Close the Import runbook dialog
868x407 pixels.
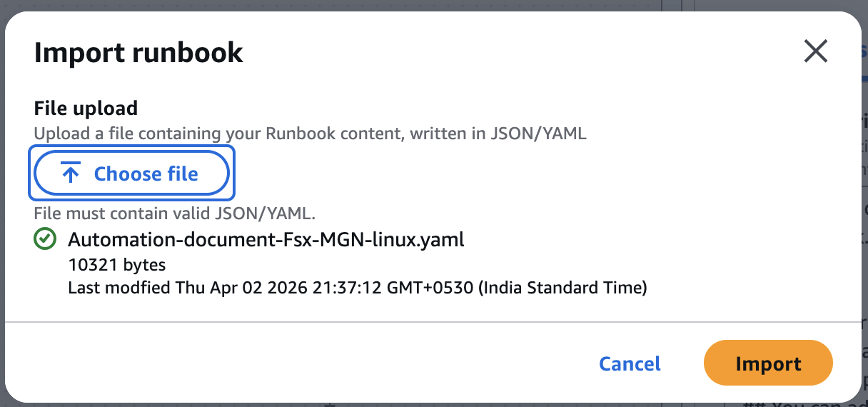[x=815, y=51]
